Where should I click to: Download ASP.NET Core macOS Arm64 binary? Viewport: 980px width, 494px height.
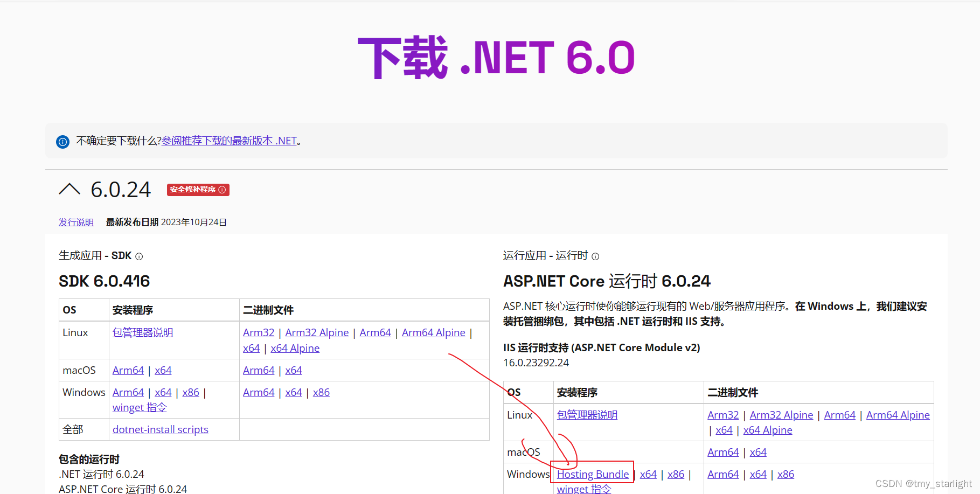point(723,452)
